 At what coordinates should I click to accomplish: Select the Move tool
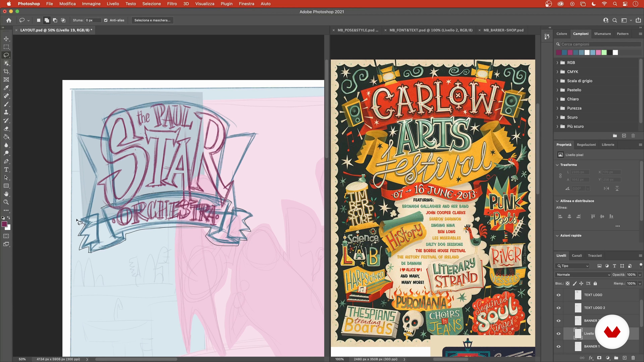(x=6, y=39)
